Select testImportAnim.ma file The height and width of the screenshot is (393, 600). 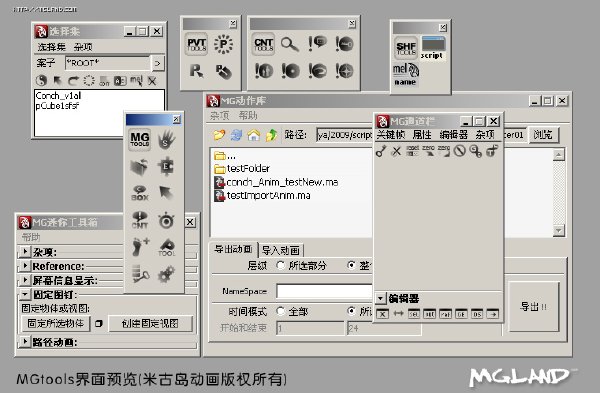click(x=262, y=196)
